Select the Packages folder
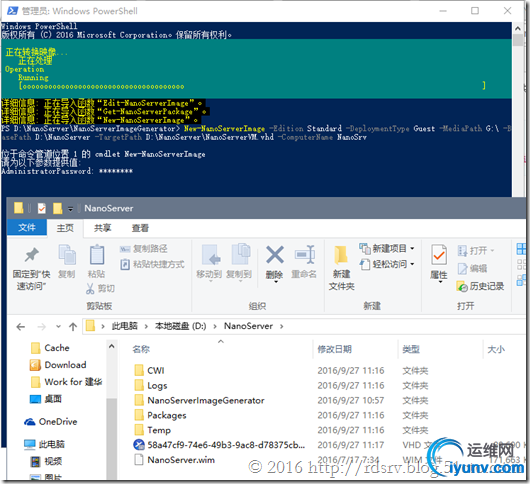 pos(160,415)
